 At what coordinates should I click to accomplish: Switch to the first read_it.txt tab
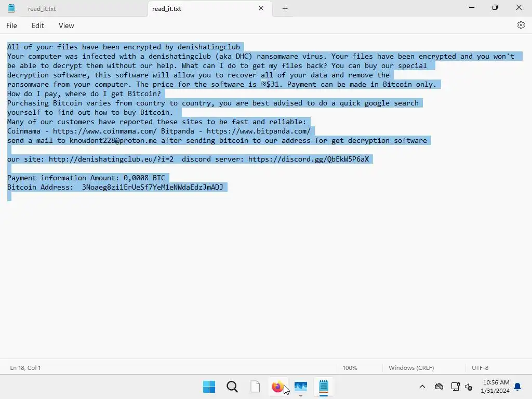point(42,9)
